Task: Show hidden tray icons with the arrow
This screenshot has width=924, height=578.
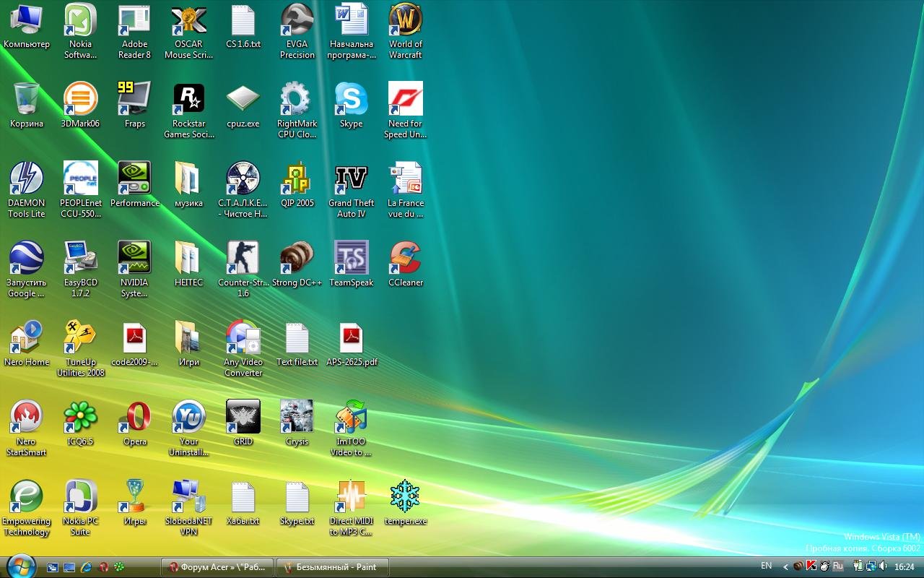Action: click(x=785, y=567)
